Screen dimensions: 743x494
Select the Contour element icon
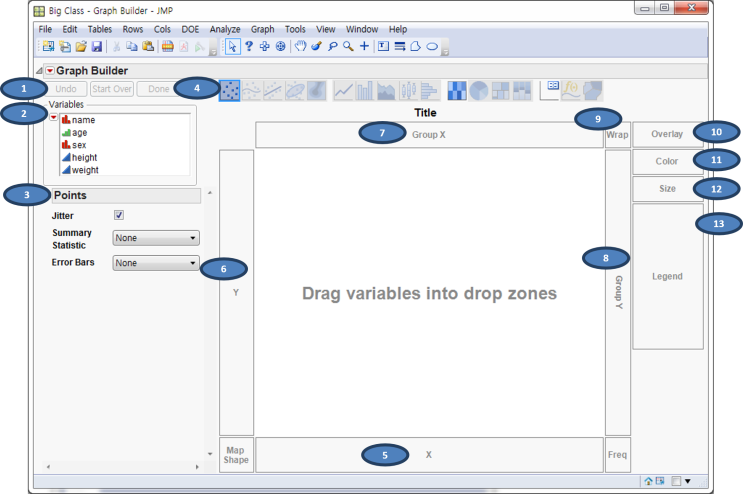click(x=317, y=90)
